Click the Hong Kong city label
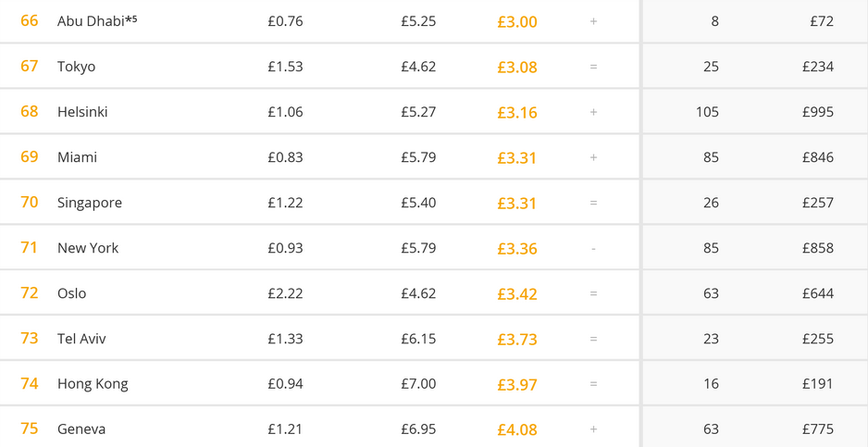 point(93,384)
